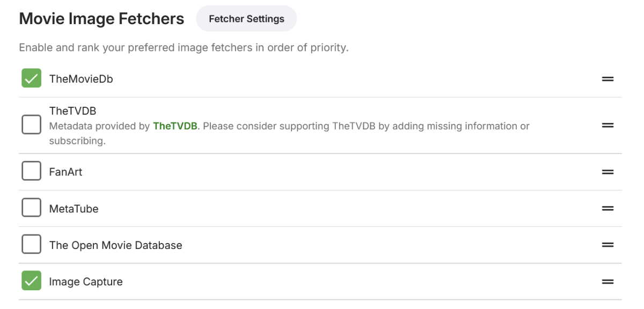Tick the MetaTube fetcher checkbox
Screen dimensions: 644x309
click(31, 209)
